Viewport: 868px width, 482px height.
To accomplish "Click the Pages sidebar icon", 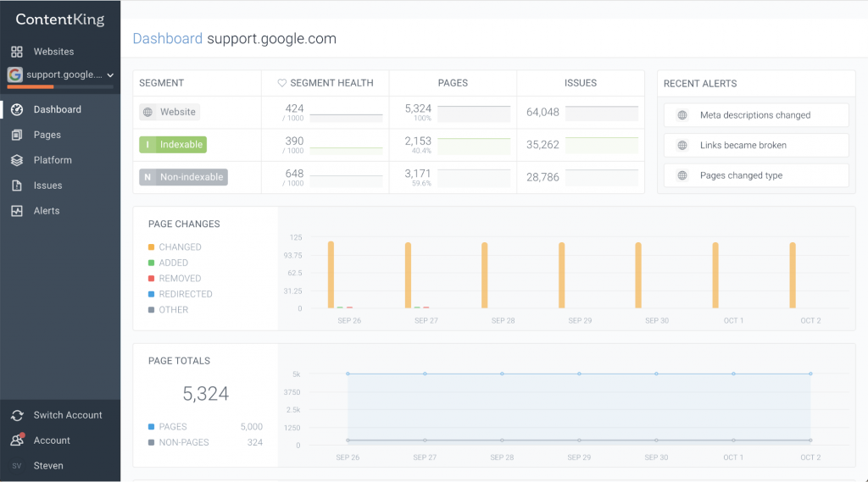I will [x=17, y=135].
